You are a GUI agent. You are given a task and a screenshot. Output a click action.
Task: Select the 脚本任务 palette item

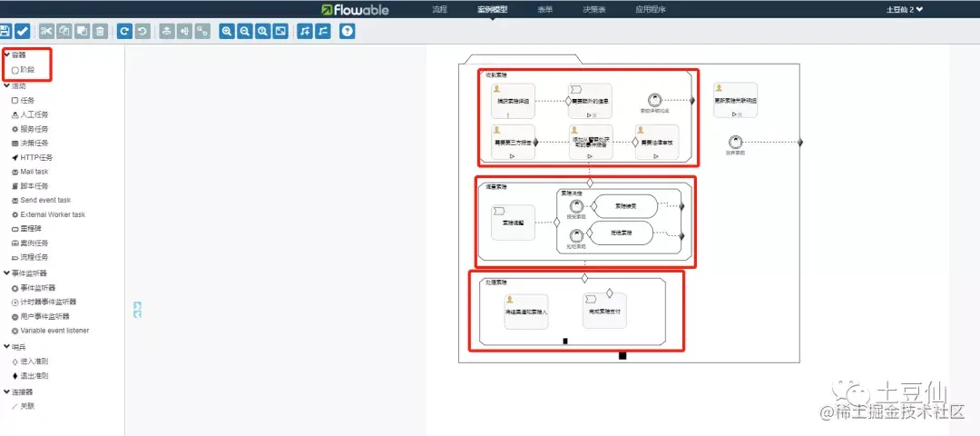click(x=30, y=186)
